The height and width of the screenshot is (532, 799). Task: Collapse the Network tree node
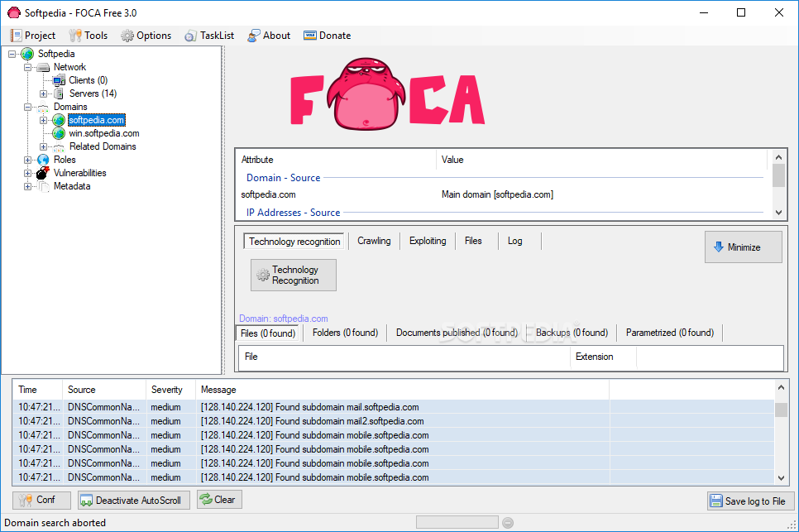[x=28, y=67]
